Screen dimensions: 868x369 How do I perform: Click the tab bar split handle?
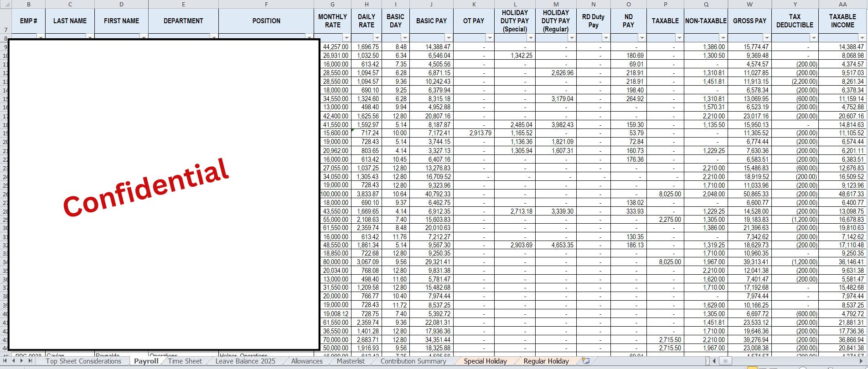coord(707,361)
